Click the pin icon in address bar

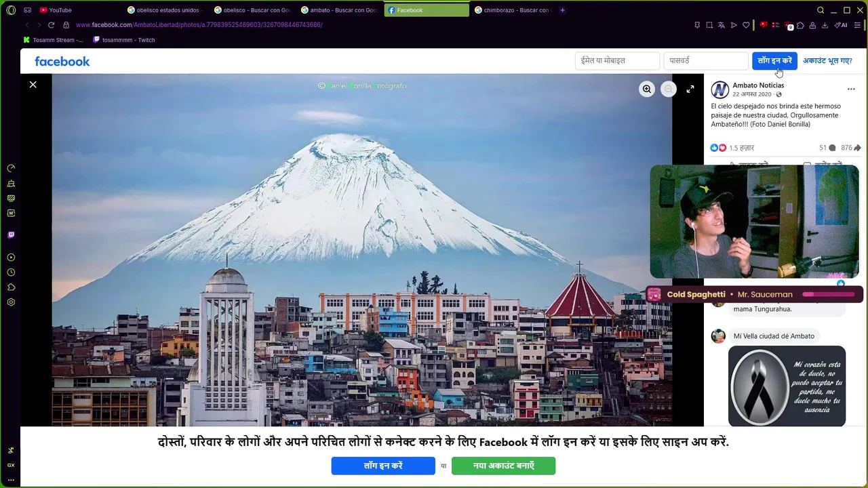tap(697, 25)
